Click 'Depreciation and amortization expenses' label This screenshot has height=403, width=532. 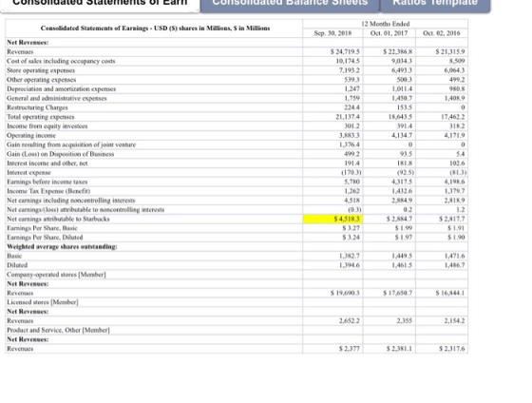tap(62, 89)
